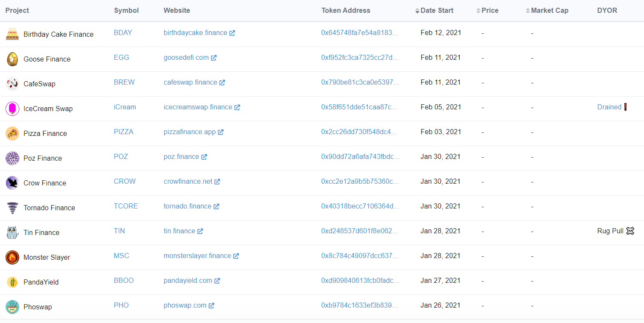Click the IceCream Swap popsicle icon
Viewport: 644px width, 323px height.
click(12, 109)
